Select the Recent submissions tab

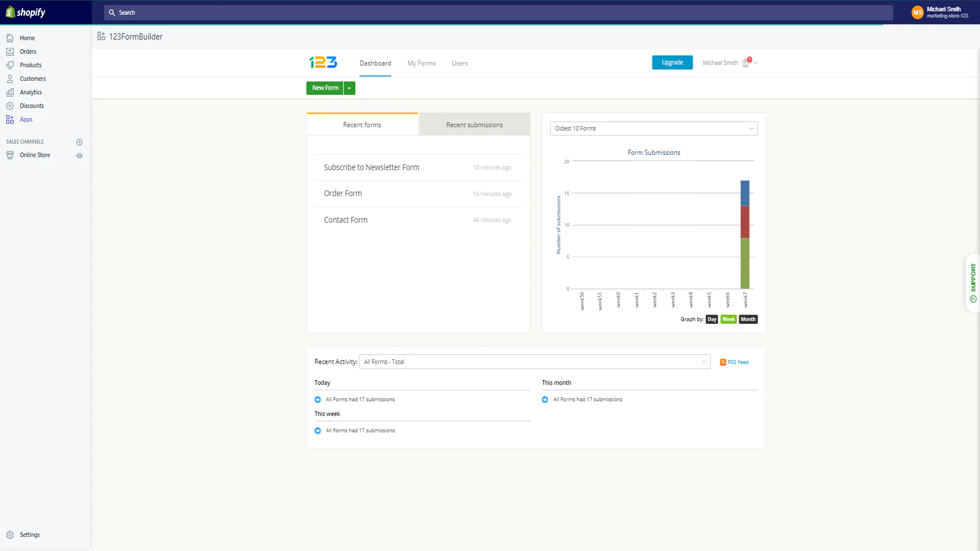(474, 124)
